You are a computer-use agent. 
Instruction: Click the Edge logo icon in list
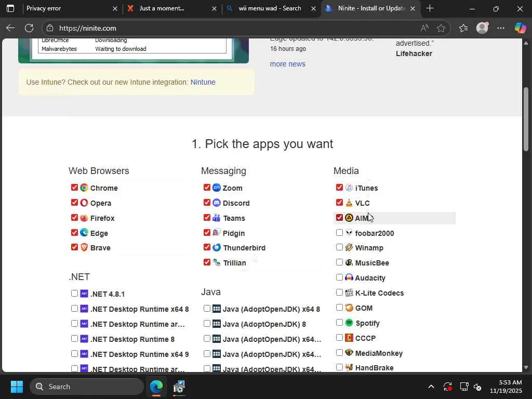[x=84, y=233]
